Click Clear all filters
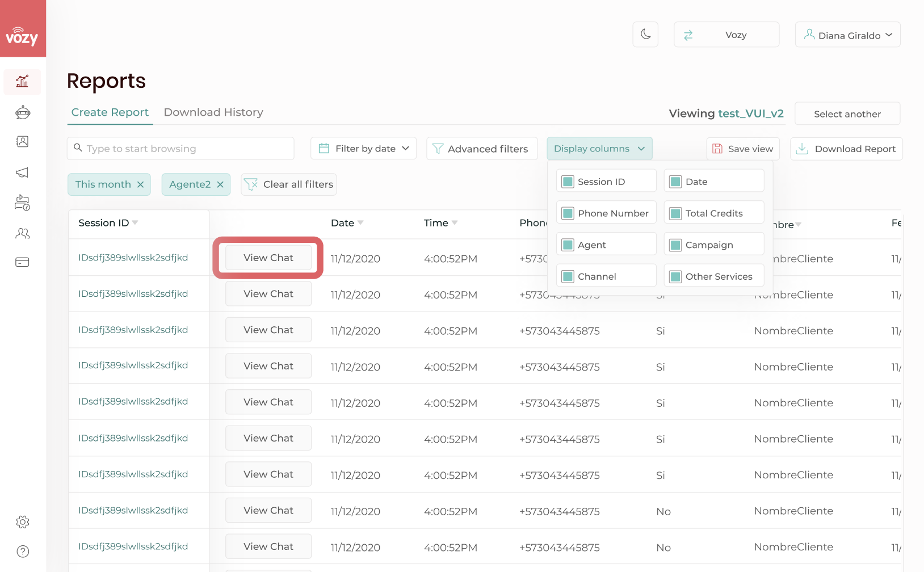 point(289,184)
